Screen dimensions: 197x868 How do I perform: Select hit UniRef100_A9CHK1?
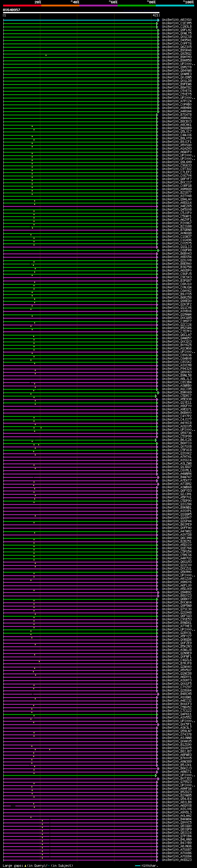point(177,125)
